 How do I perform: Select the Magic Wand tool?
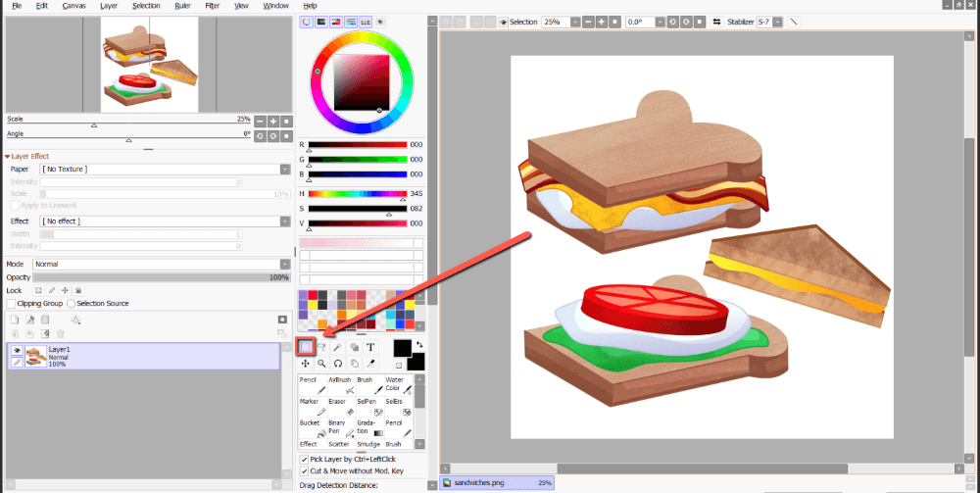pos(338,346)
